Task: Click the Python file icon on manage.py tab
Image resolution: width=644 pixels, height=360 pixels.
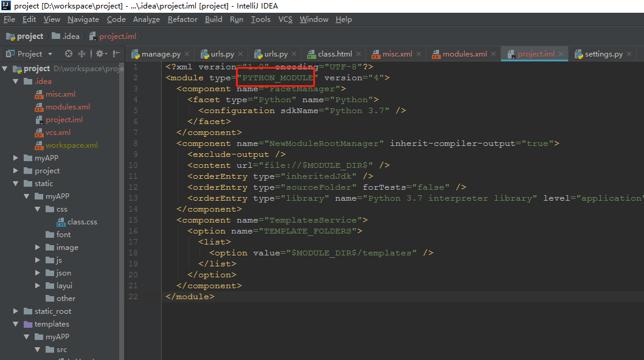Action: (x=137, y=54)
